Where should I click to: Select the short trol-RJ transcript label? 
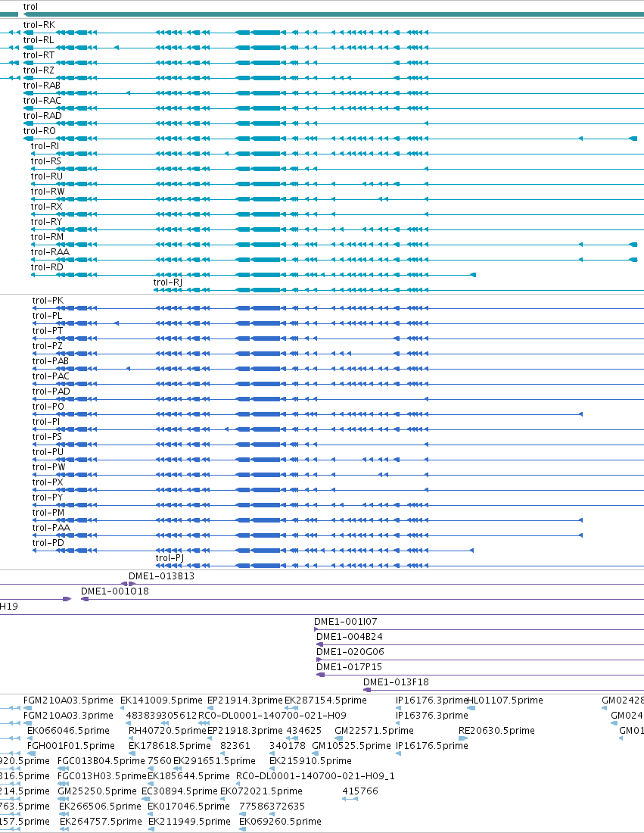[x=168, y=282]
